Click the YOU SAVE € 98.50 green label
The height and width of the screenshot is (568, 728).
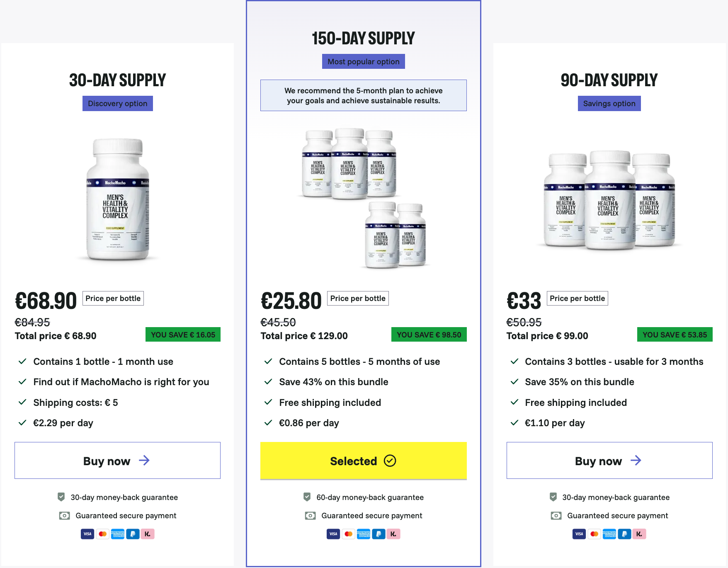(429, 335)
